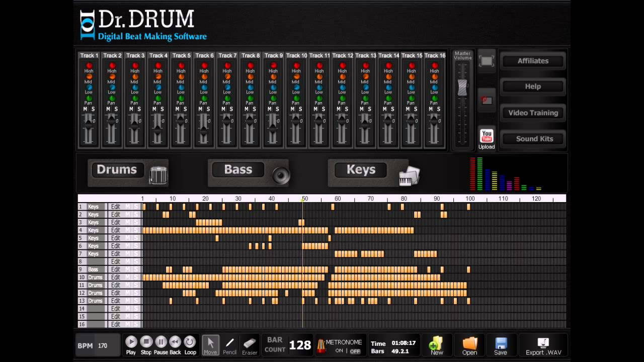Click the Track 16 red High knob
The width and height of the screenshot is (644, 362).
pyautogui.click(x=435, y=66)
